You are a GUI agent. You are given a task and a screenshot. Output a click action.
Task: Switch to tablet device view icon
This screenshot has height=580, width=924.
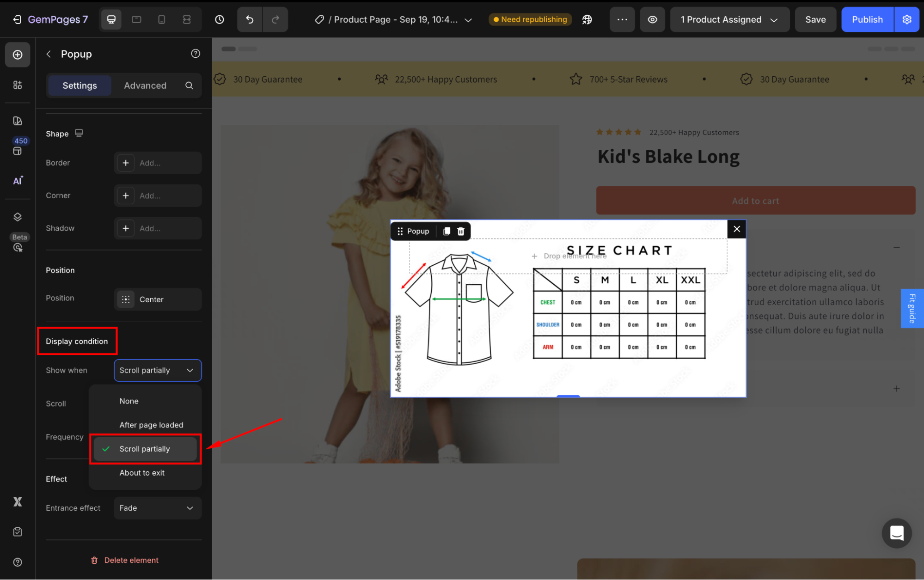click(136, 19)
